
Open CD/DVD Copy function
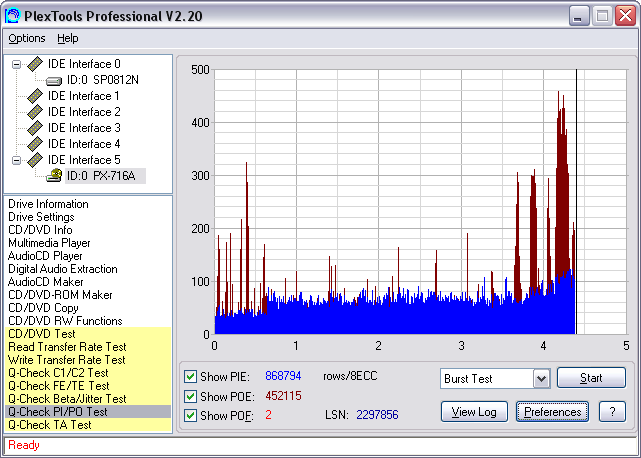click(43, 308)
